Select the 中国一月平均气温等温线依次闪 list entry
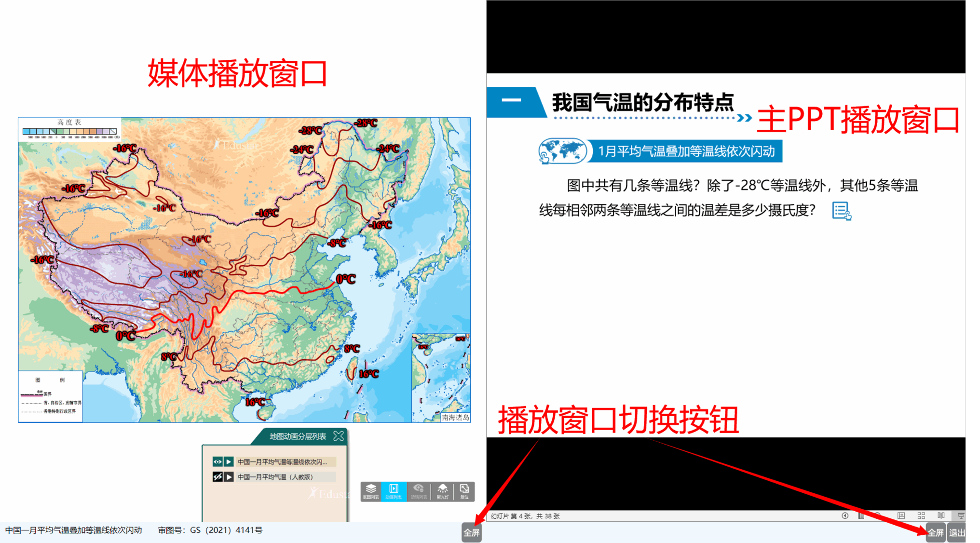 (x=282, y=462)
